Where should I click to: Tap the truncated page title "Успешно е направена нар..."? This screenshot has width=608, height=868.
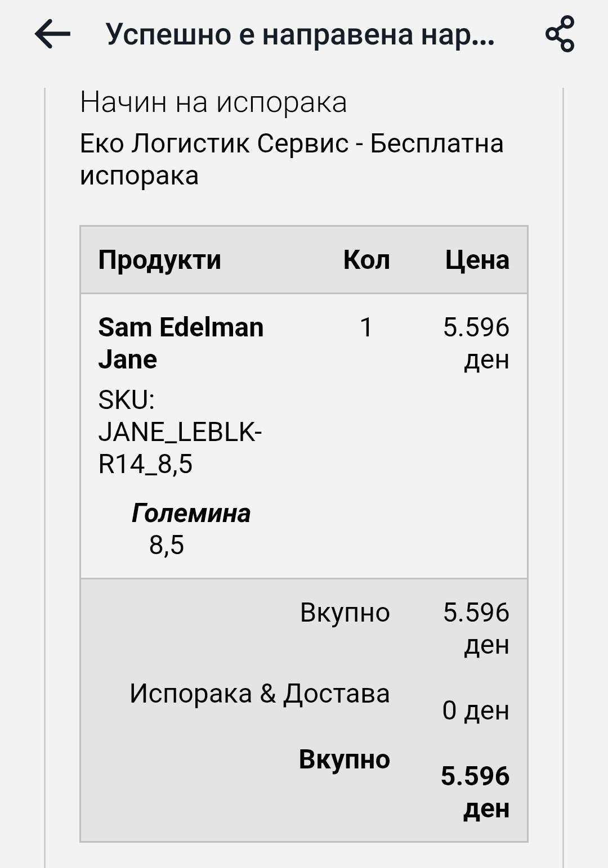point(299,34)
